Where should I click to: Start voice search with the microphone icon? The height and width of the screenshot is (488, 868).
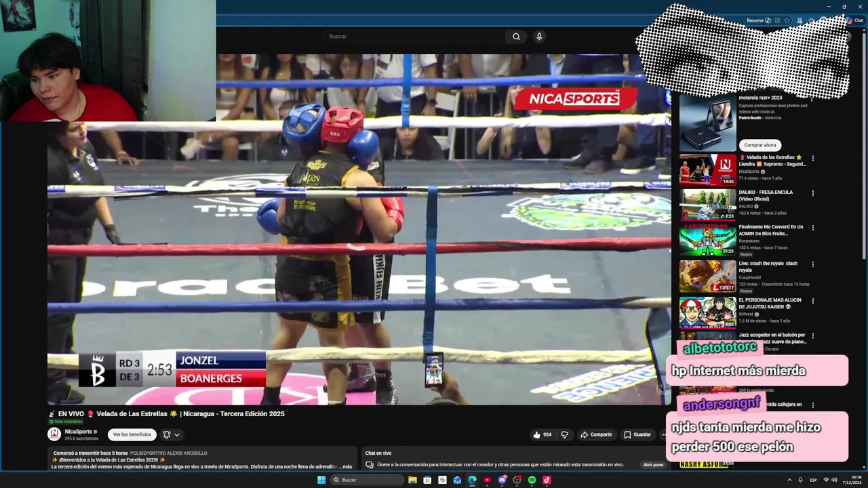[x=539, y=37]
